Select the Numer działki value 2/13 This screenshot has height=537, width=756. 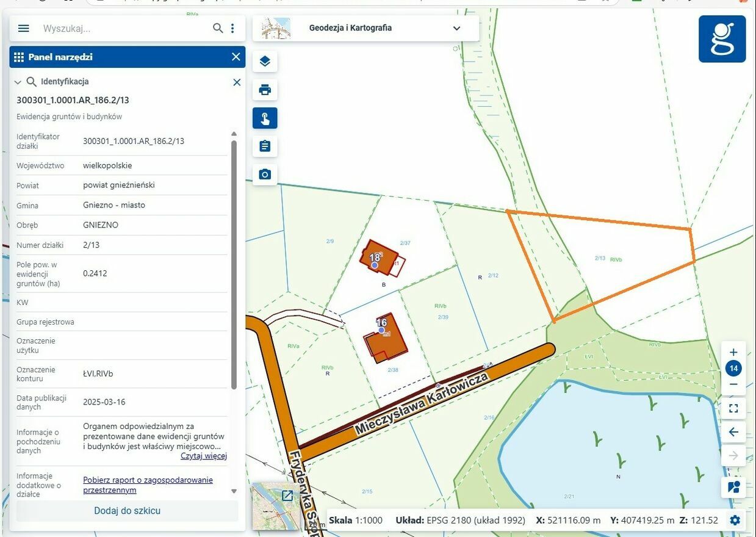pyautogui.click(x=91, y=245)
